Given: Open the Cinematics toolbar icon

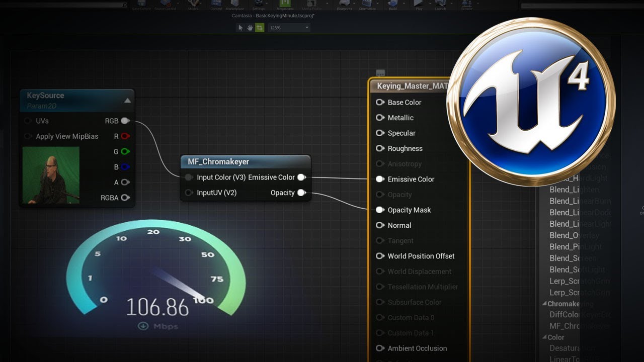Looking at the screenshot, I should [x=367, y=5].
